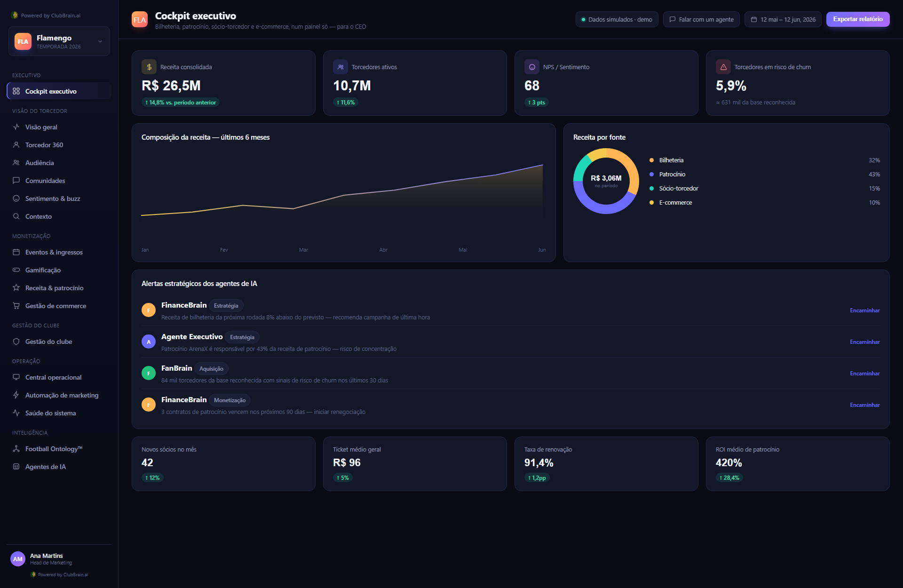Click the Monetização tag on FinanceBrain
The height and width of the screenshot is (588, 903).
pyautogui.click(x=230, y=400)
